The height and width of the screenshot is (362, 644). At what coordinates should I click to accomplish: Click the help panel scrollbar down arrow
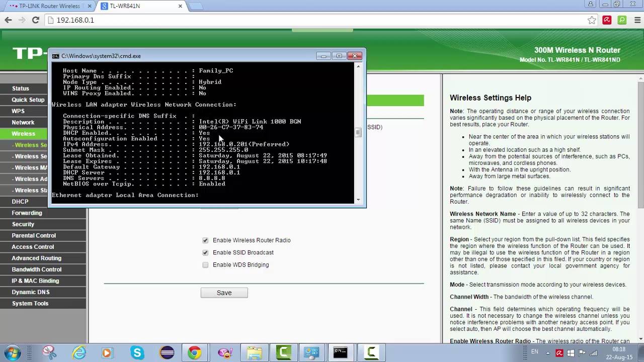pos(640,340)
